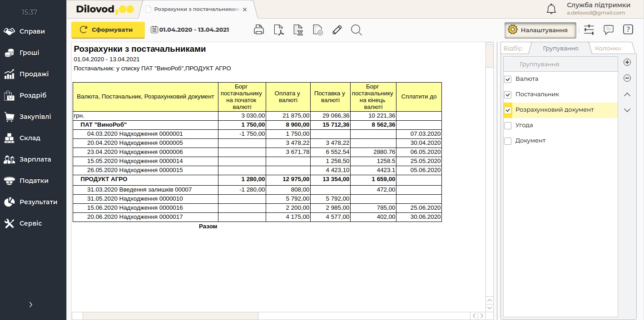The image size is (644, 320).
Task: Enable the Угода grouping checkbox
Action: (x=508, y=126)
